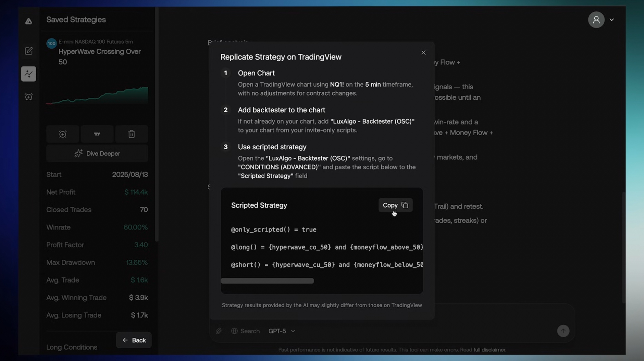Viewport: 644px width, 361px height.
Task: Open the new chat edit icon
Action: [x=29, y=51]
